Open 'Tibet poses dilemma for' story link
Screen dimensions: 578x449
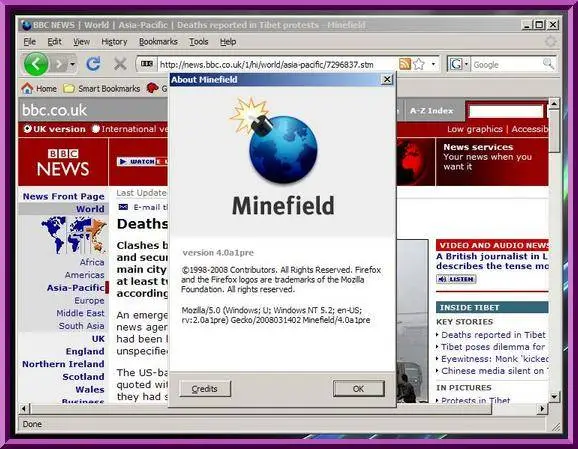(493, 347)
